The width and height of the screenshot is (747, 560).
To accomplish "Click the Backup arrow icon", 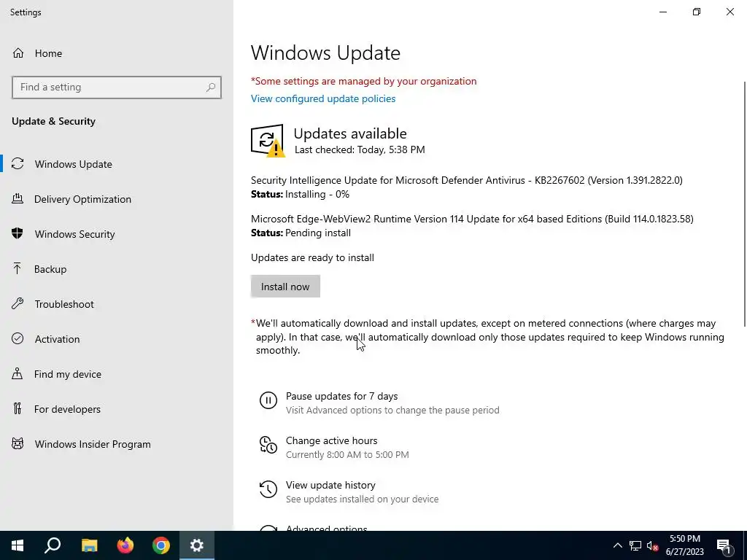I will coord(18,268).
